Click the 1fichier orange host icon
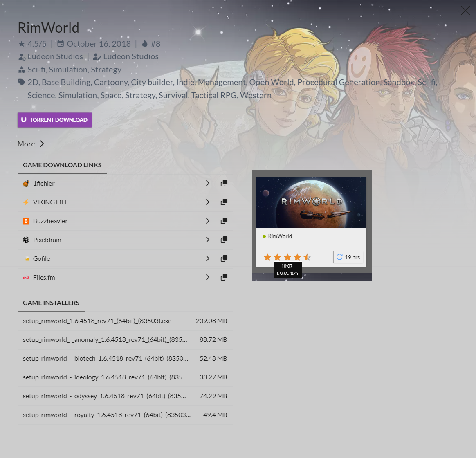Image resolution: width=476 pixels, height=458 pixels. pyautogui.click(x=26, y=183)
